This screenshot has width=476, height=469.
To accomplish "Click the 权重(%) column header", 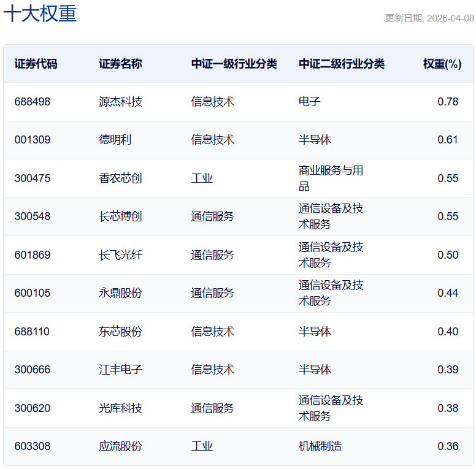I will (442, 64).
